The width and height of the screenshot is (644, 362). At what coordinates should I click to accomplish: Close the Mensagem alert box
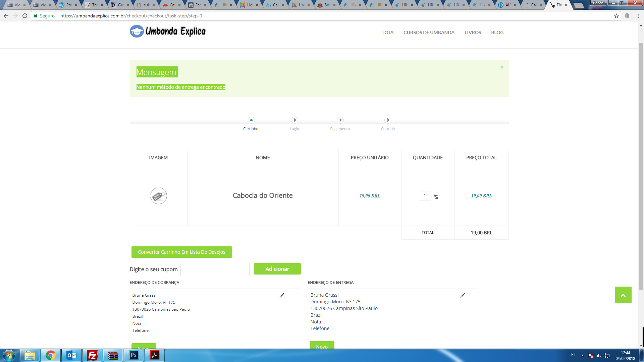[x=502, y=67]
